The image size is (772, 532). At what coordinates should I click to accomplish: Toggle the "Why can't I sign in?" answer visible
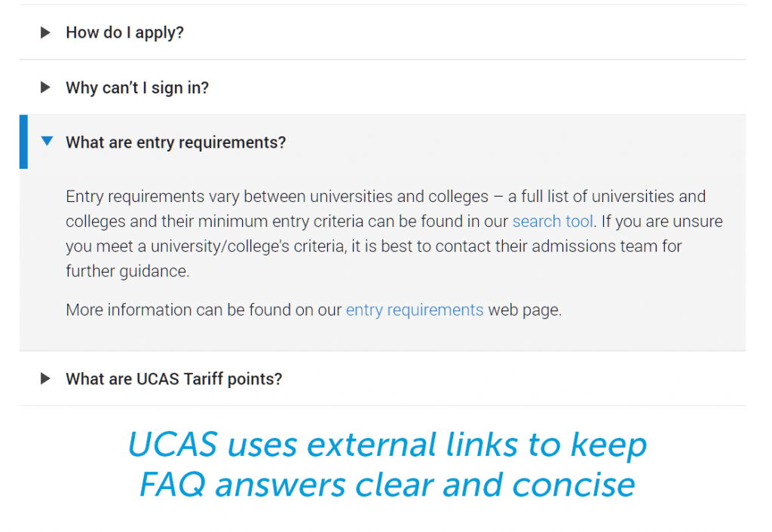coord(136,87)
